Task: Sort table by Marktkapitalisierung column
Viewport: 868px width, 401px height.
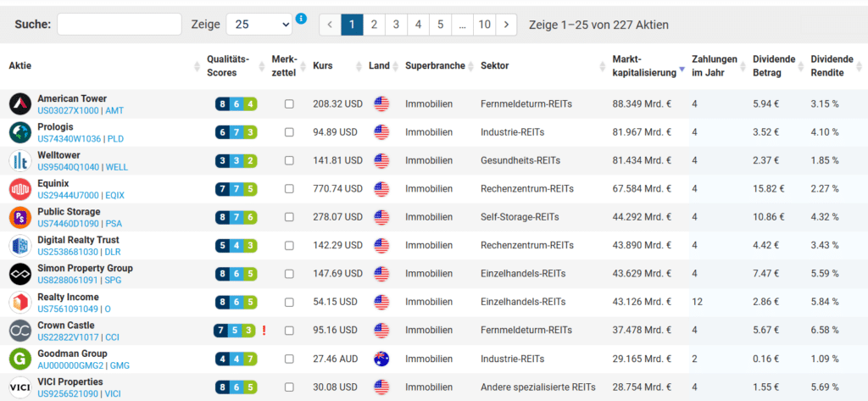Action: click(x=644, y=65)
